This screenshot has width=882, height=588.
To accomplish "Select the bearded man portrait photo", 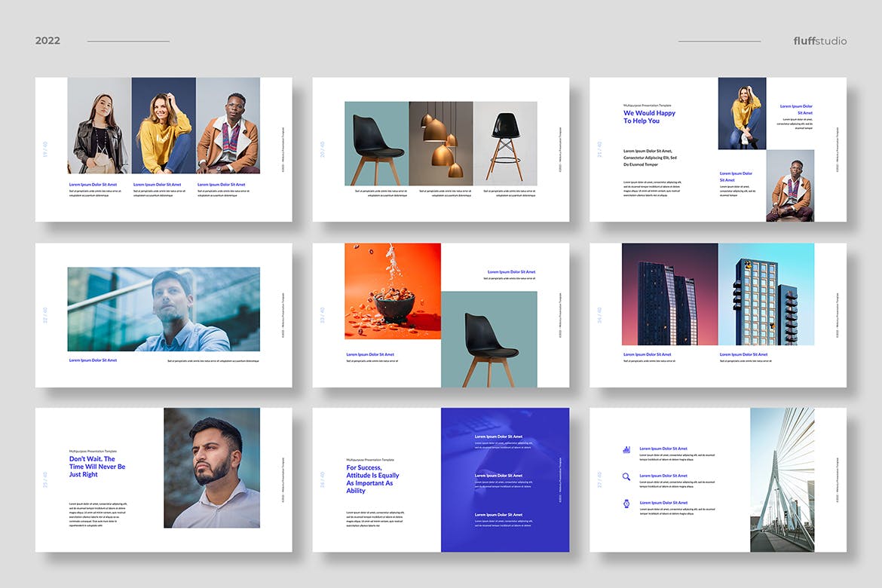I will [212, 467].
